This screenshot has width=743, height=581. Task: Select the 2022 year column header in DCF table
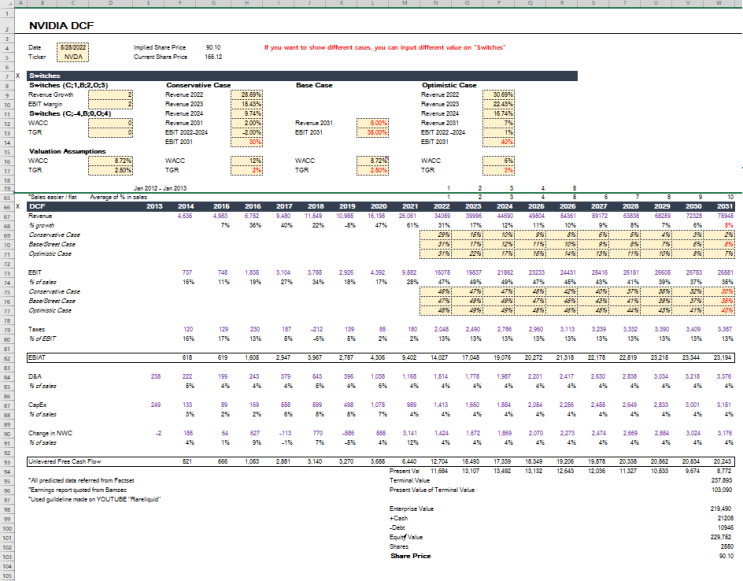(x=442, y=207)
